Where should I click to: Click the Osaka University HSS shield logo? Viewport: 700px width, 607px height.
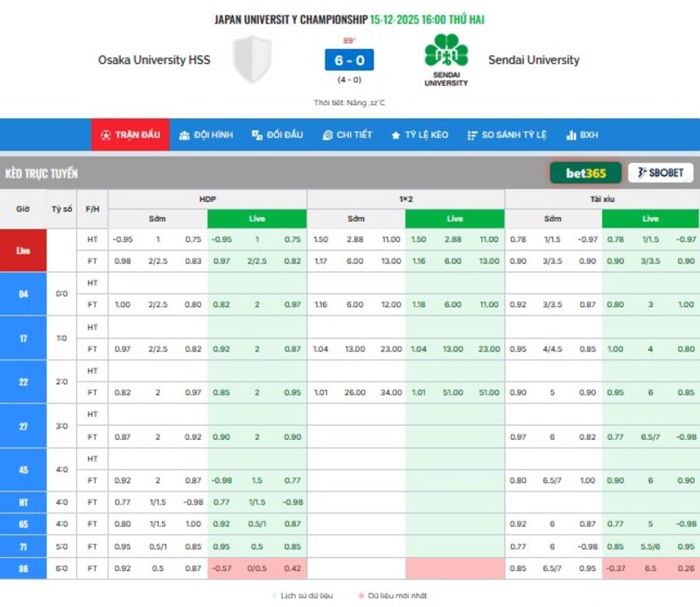coord(252,59)
